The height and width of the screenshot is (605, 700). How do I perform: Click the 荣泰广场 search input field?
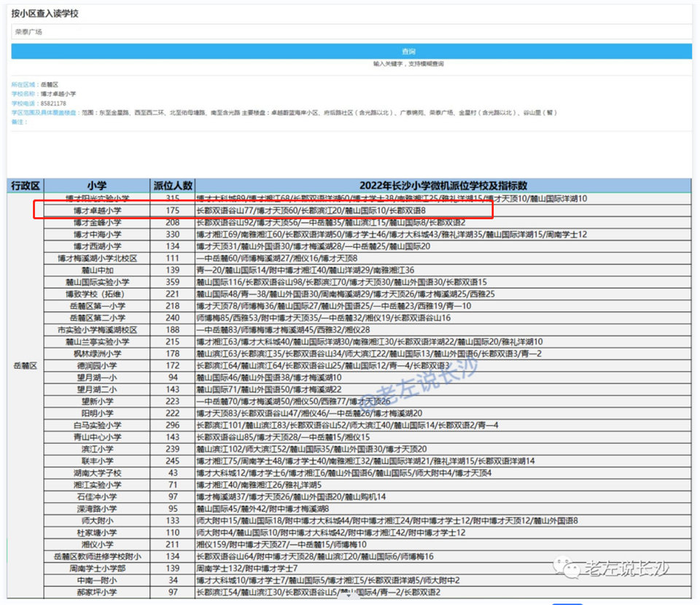pyautogui.click(x=350, y=32)
